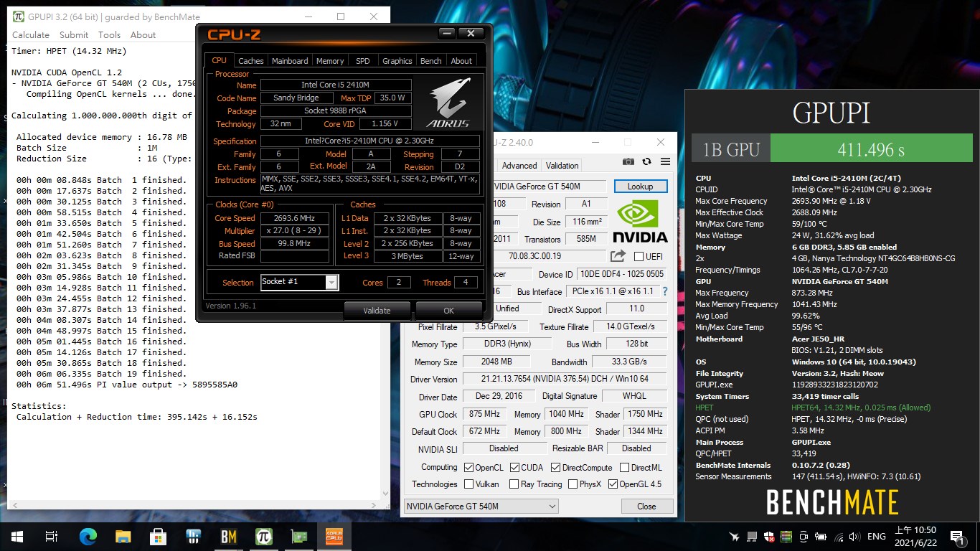Toggle the UEFI checkbox in GPU-Z
This screenshot has height=551, width=980.
[x=639, y=256]
